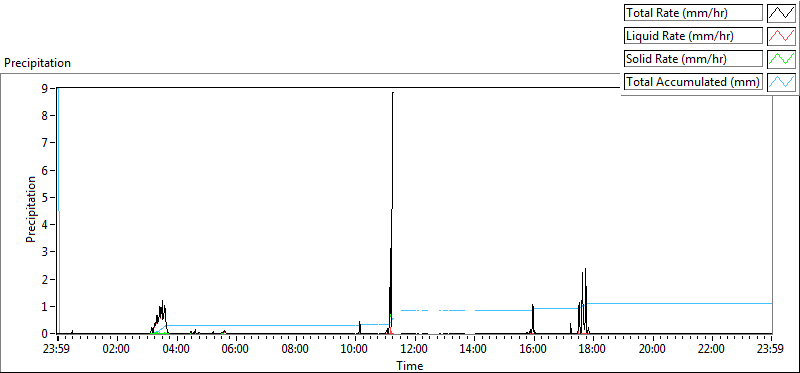
Task: Select the Solid Rate (mm/hr) legend label
Action: tap(693, 59)
